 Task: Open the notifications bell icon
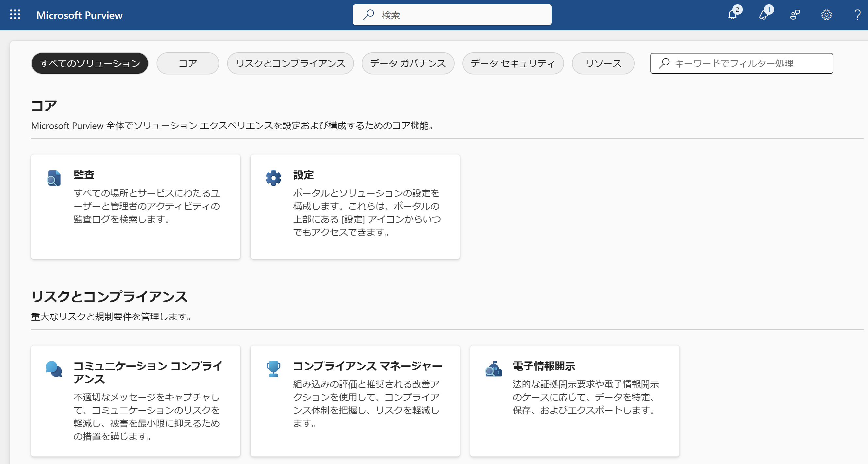pos(733,15)
